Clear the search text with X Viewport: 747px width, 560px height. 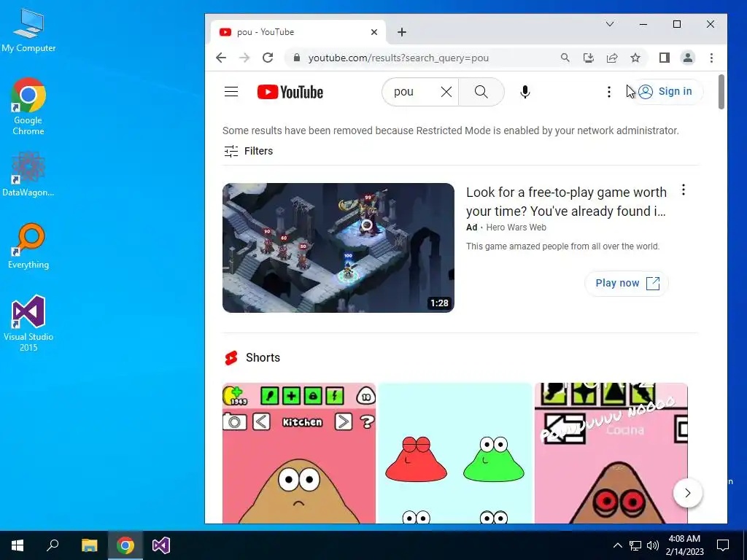446,92
